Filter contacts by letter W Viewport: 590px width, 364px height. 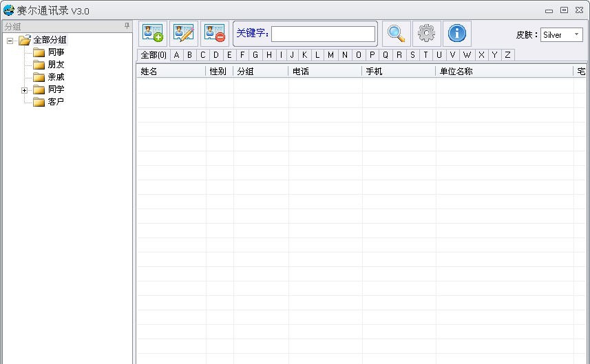point(467,55)
